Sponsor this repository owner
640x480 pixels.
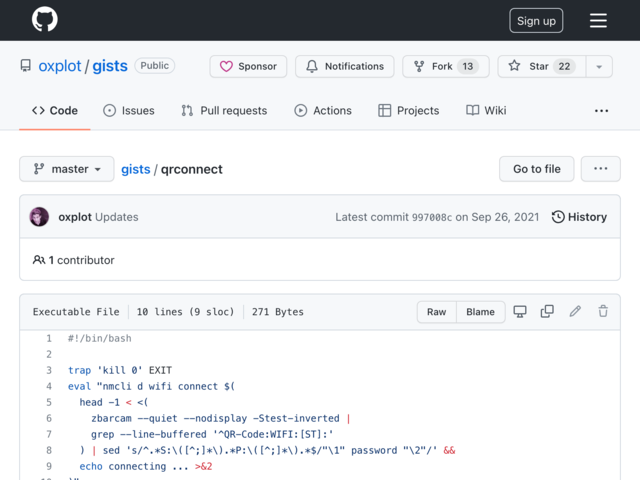(248, 67)
